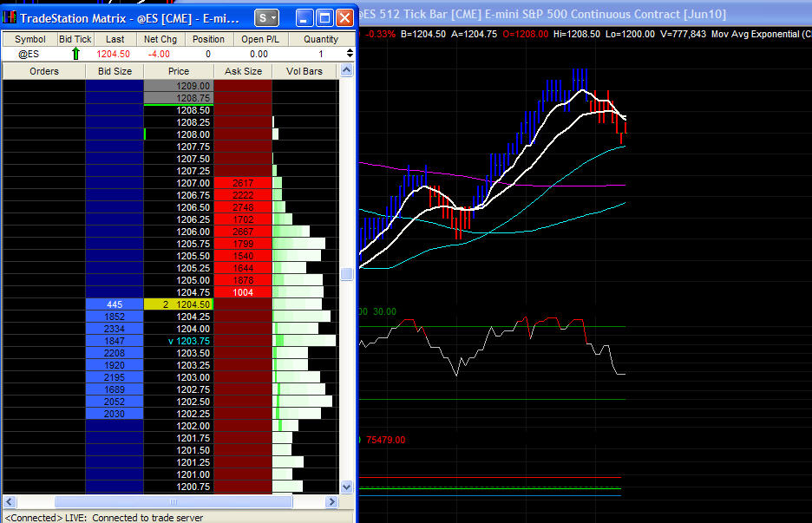
Task: Click the Vol Bars column header
Action: click(304, 71)
